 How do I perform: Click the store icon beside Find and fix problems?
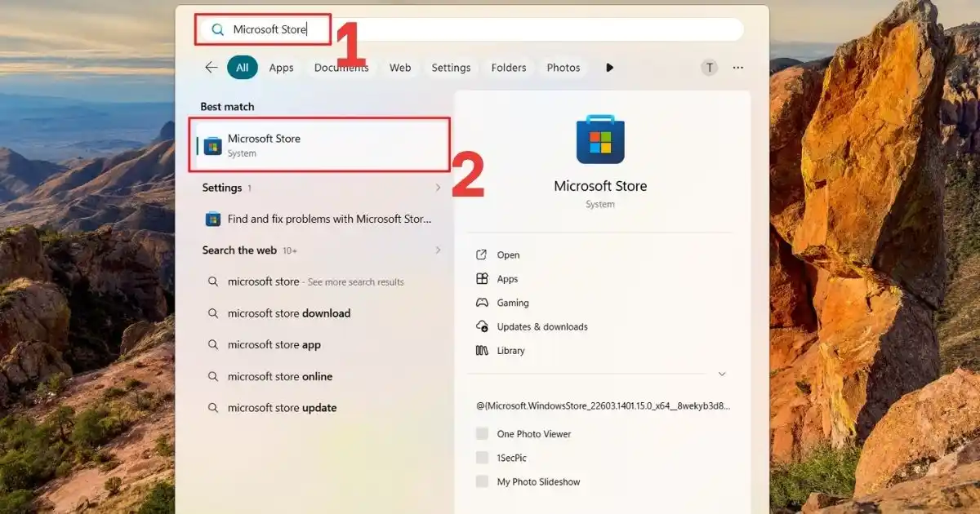pos(212,219)
